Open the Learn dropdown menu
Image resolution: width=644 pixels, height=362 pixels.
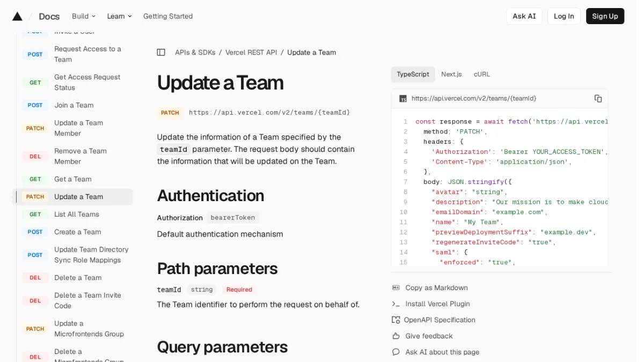pos(120,16)
